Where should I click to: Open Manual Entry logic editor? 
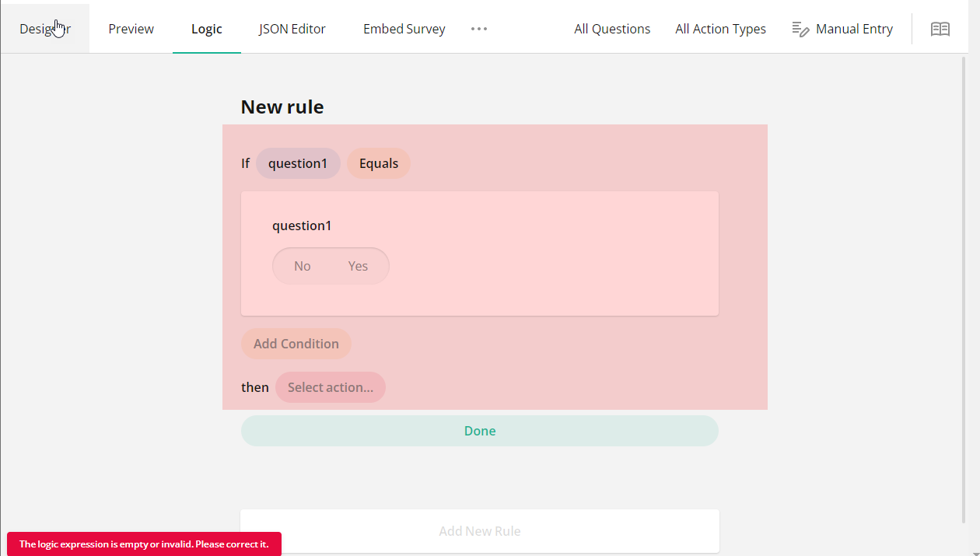pyautogui.click(x=854, y=29)
